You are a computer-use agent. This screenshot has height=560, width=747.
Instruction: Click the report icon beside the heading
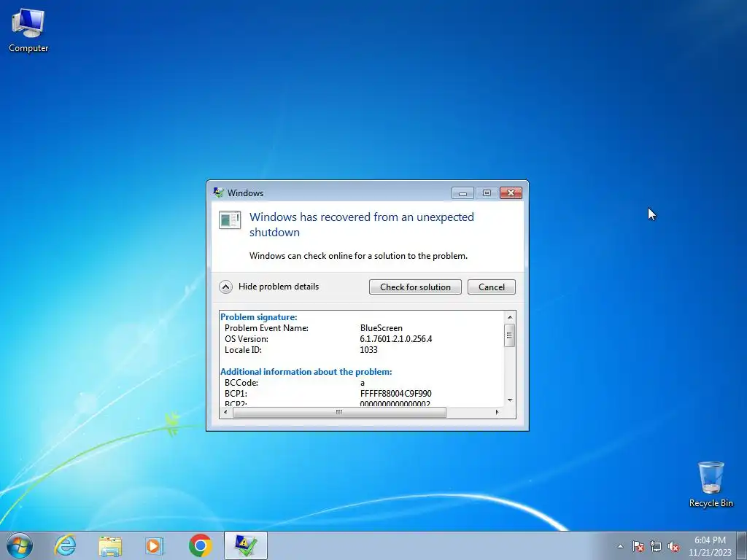coord(230,220)
